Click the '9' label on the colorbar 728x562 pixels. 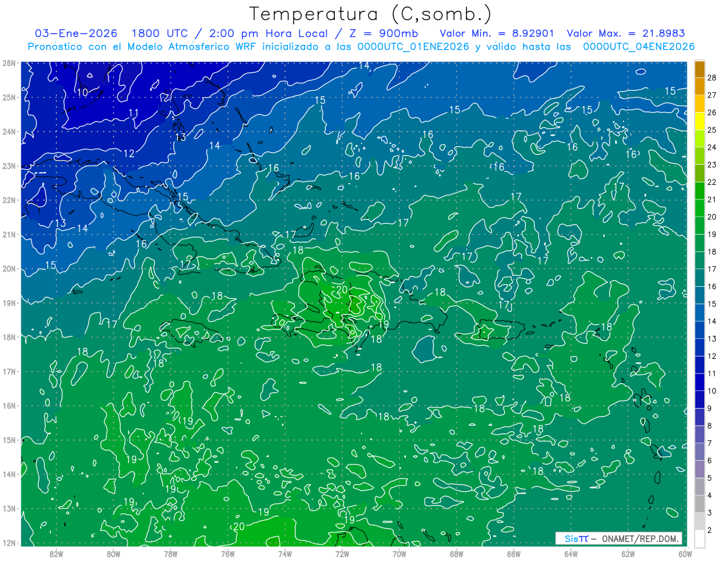(x=710, y=408)
